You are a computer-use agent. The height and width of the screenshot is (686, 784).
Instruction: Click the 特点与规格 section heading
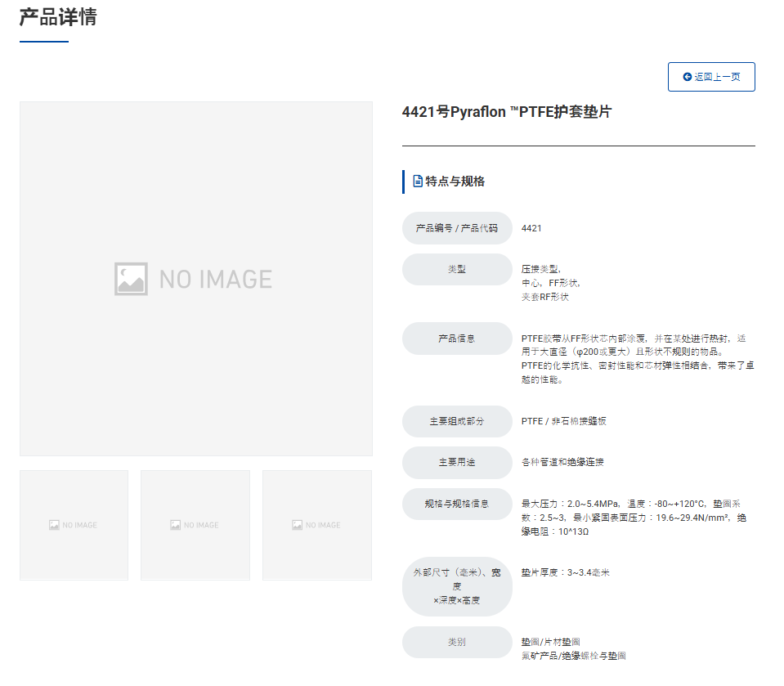click(455, 181)
